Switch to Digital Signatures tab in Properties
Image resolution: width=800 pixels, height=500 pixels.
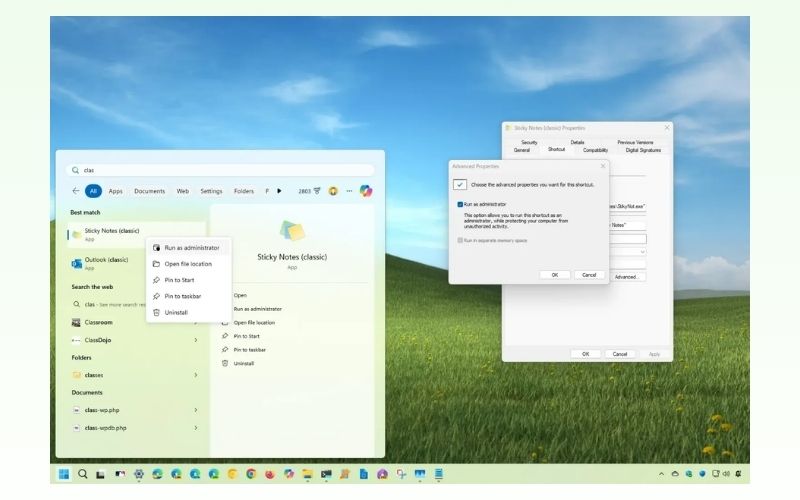pos(643,150)
